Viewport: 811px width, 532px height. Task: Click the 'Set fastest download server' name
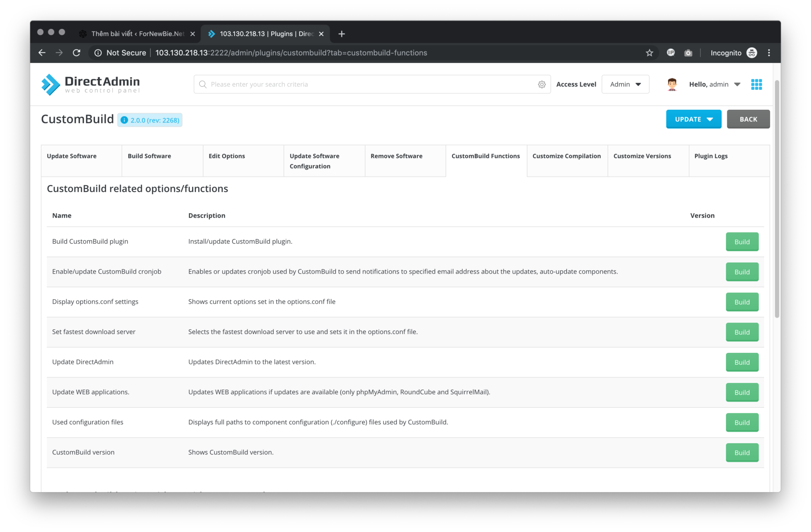(94, 332)
